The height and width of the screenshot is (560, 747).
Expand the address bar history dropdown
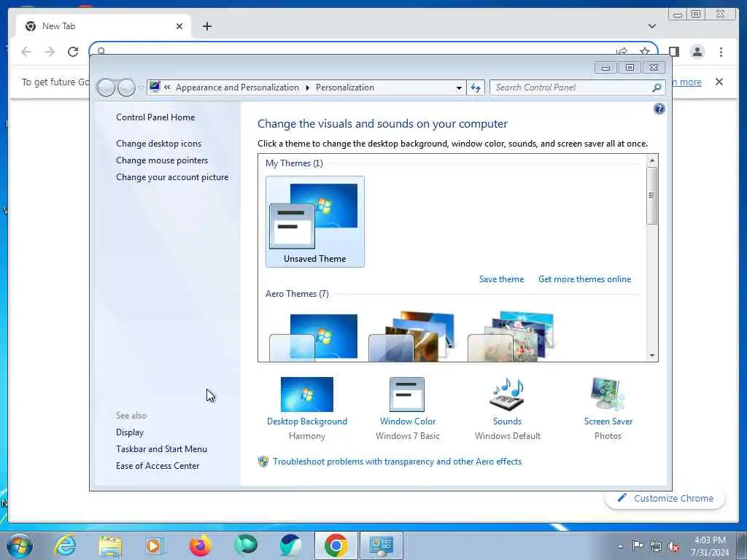(x=458, y=87)
